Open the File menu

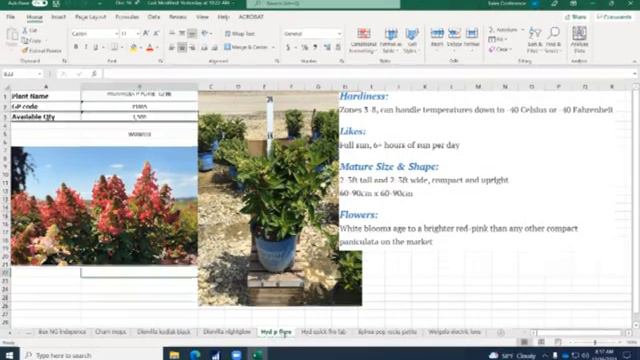(11, 17)
